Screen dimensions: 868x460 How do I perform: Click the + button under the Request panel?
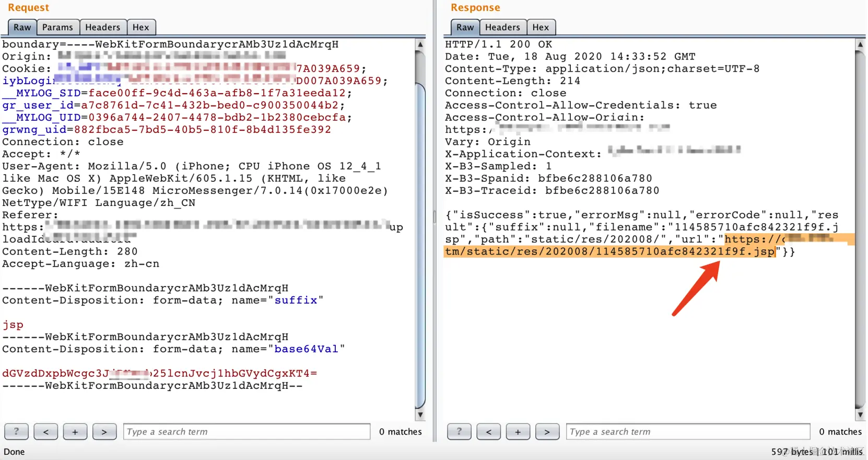(75, 432)
